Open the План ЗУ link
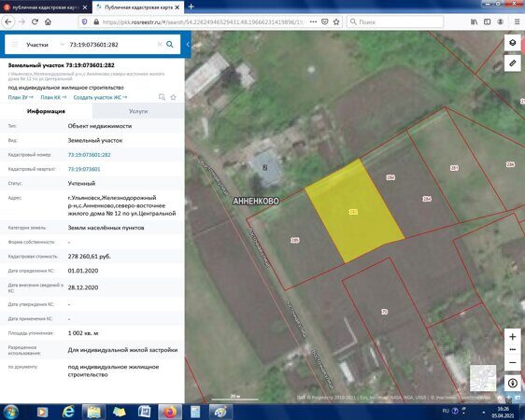525x420 pixels. pyautogui.click(x=21, y=97)
